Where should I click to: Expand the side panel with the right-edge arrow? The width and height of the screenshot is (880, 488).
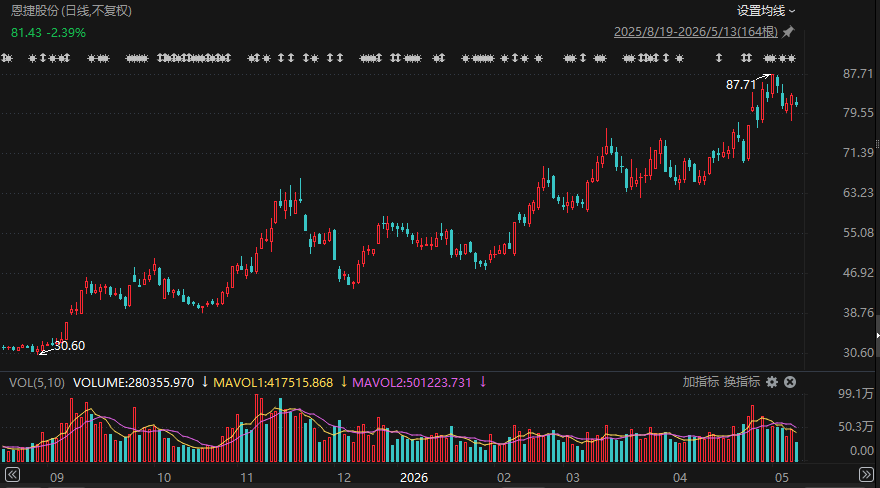click(877, 335)
